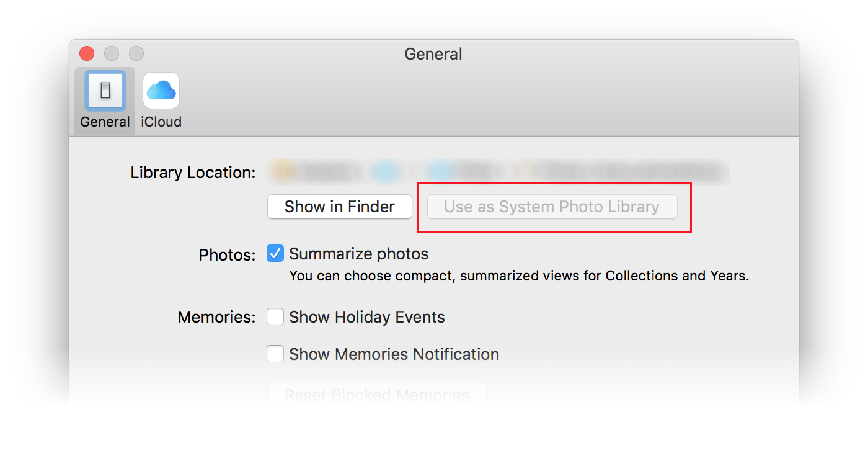Click the blurred Library Location path
This screenshot has width=868, height=453.
click(498, 172)
